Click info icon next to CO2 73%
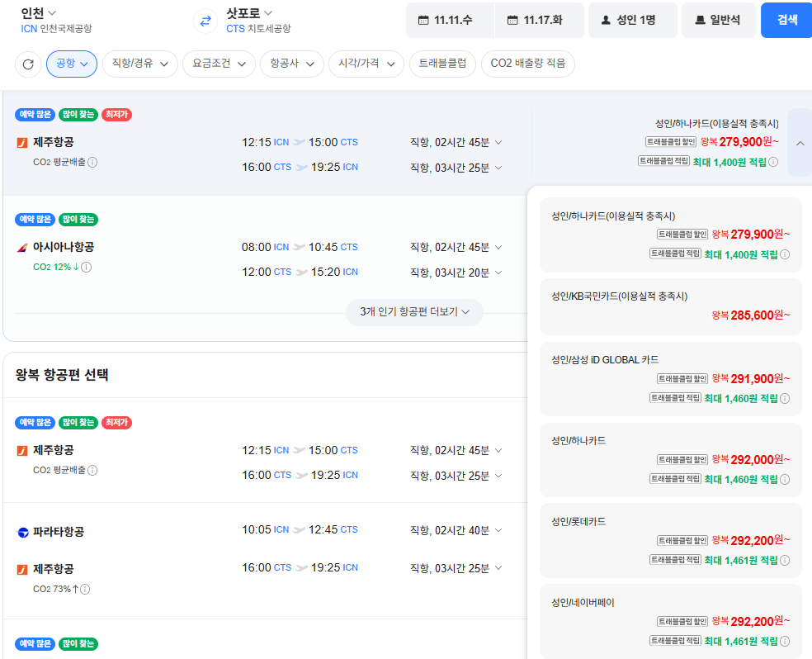 coord(85,589)
